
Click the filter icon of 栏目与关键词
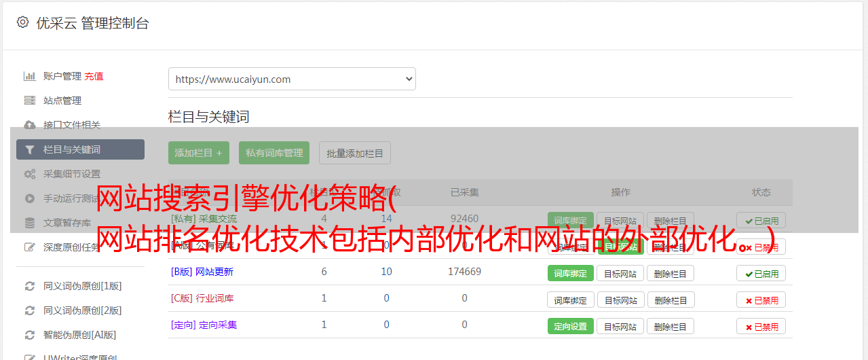pyautogui.click(x=30, y=149)
